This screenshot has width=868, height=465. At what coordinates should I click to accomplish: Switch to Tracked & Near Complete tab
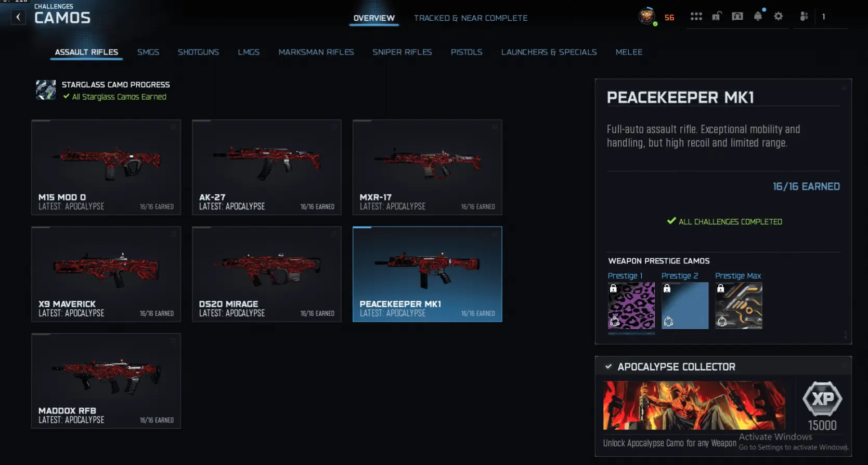471,18
